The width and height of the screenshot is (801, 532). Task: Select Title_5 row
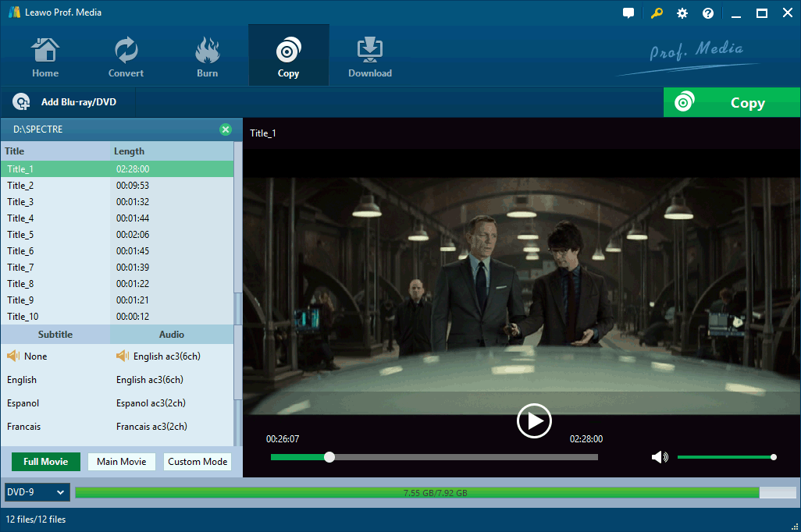pyautogui.click(x=117, y=234)
